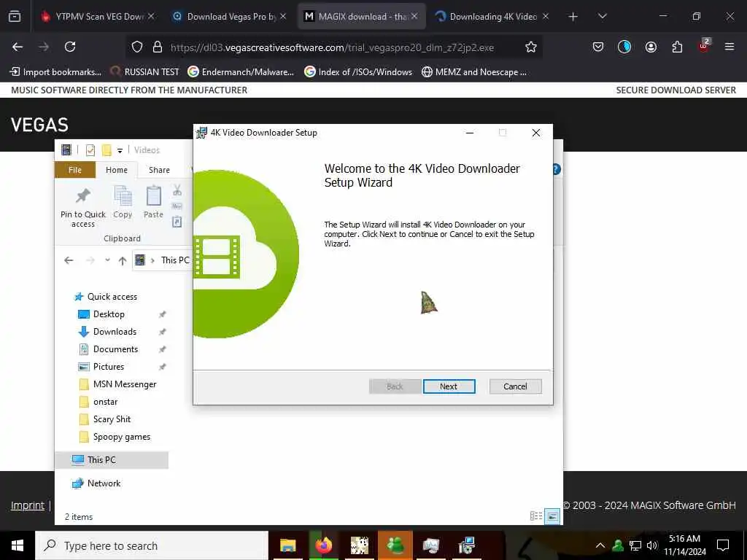747x560 pixels.
Task: Click the Paste shortcut icon in the ribbon
Action: pyautogui.click(x=177, y=222)
